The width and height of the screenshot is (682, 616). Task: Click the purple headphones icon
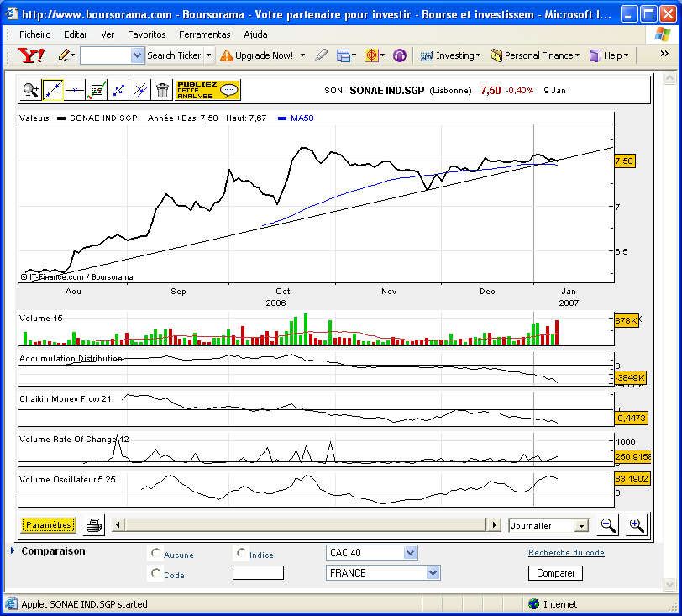click(x=399, y=55)
